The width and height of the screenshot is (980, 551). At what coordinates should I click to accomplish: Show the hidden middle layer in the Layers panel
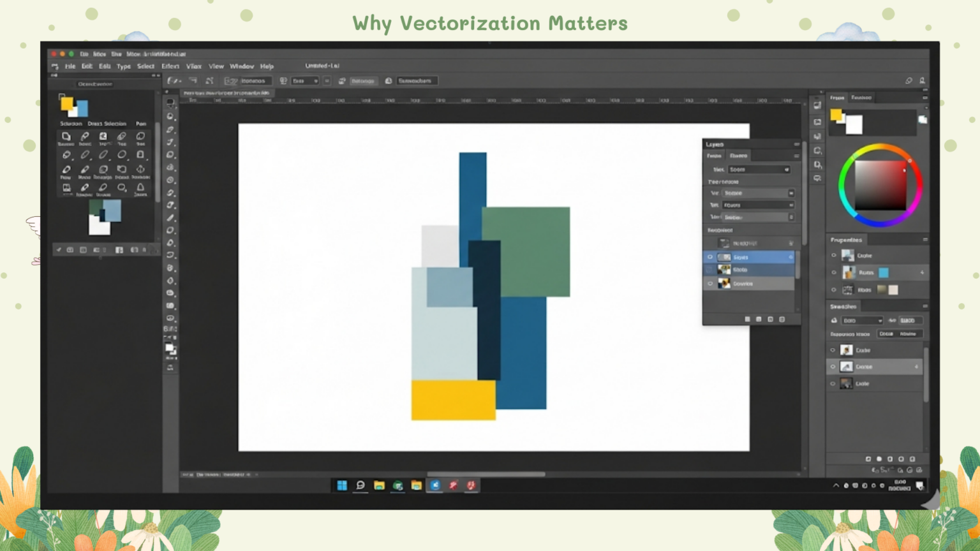(x=710, y=269)
